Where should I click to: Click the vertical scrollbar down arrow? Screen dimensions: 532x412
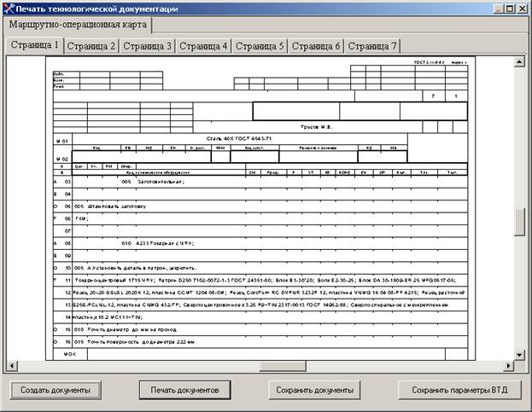coord(519,355)
